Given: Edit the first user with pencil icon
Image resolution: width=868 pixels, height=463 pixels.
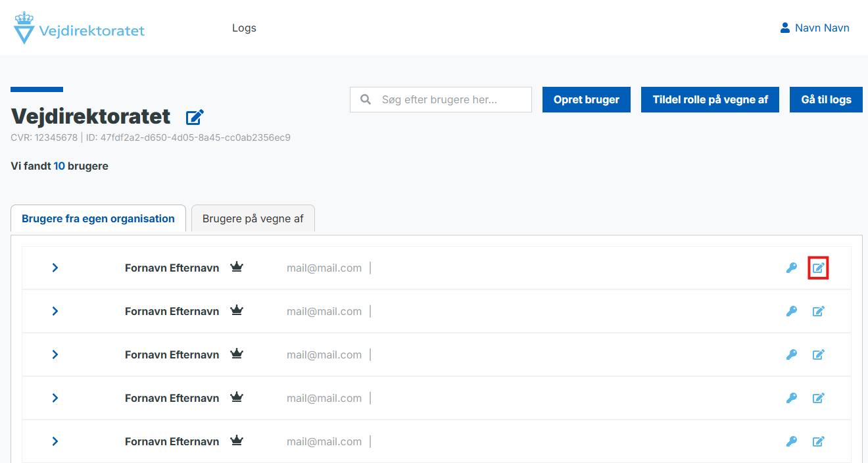Looking at the screenshot, I should (x=819, y=268).
